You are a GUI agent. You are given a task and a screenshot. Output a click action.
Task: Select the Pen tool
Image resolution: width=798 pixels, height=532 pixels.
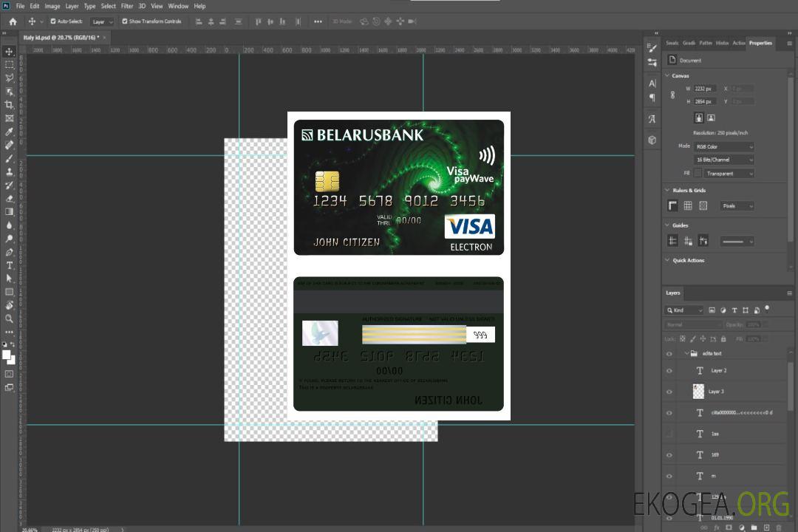coord(9,252)
